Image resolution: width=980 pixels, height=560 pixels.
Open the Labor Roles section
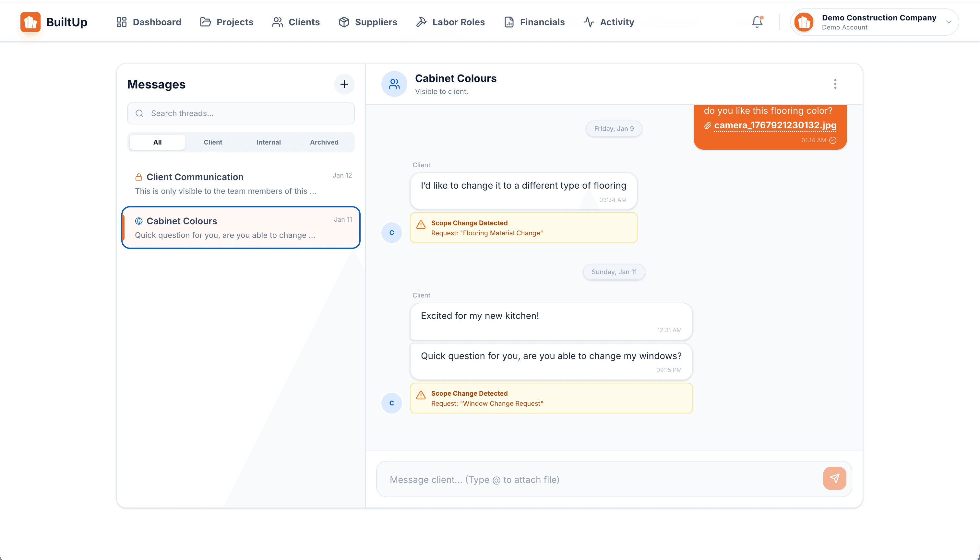(421, 22)
